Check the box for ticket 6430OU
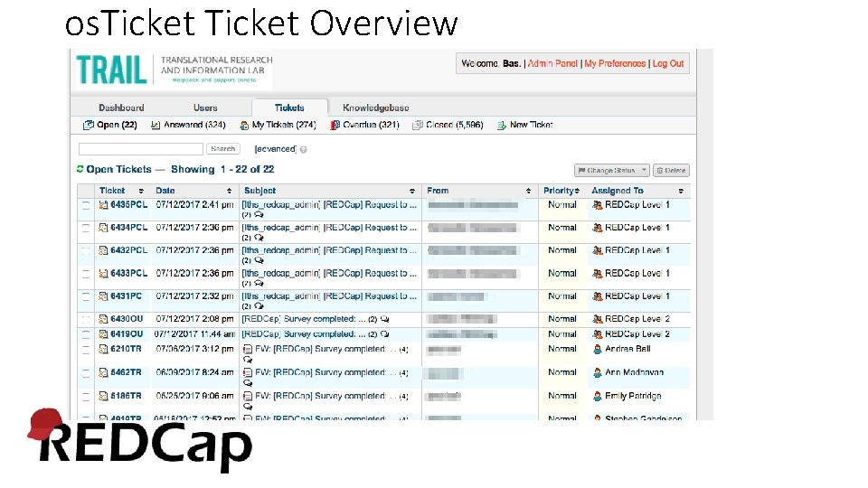868x488 pixels. 86,319
